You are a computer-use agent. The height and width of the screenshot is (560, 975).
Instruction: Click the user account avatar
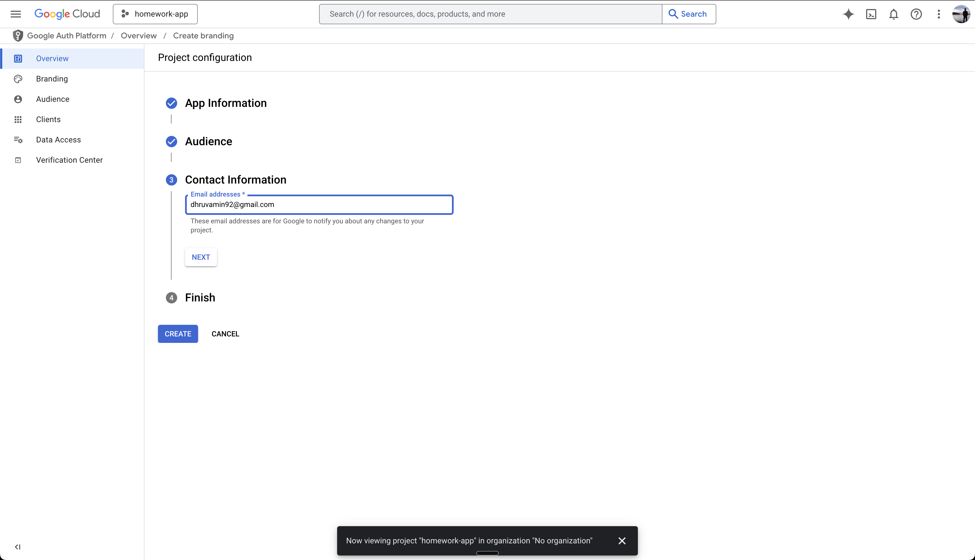[x=961, y=14]
